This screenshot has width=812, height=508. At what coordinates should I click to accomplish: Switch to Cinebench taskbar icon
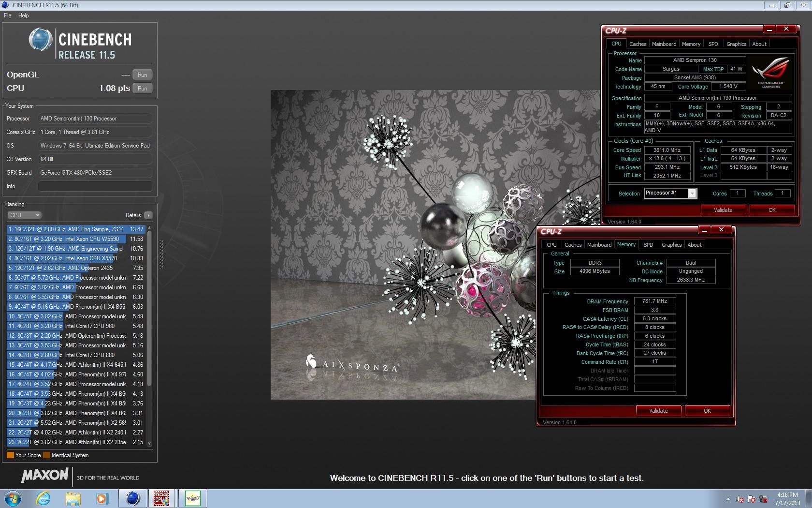pos(132,498)
